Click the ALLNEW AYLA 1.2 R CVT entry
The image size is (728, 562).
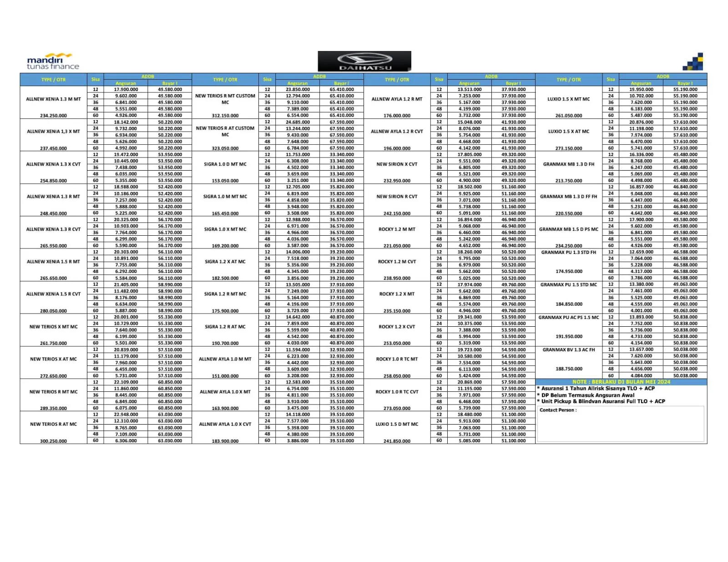pyautogui.click(x=397, y=132)
